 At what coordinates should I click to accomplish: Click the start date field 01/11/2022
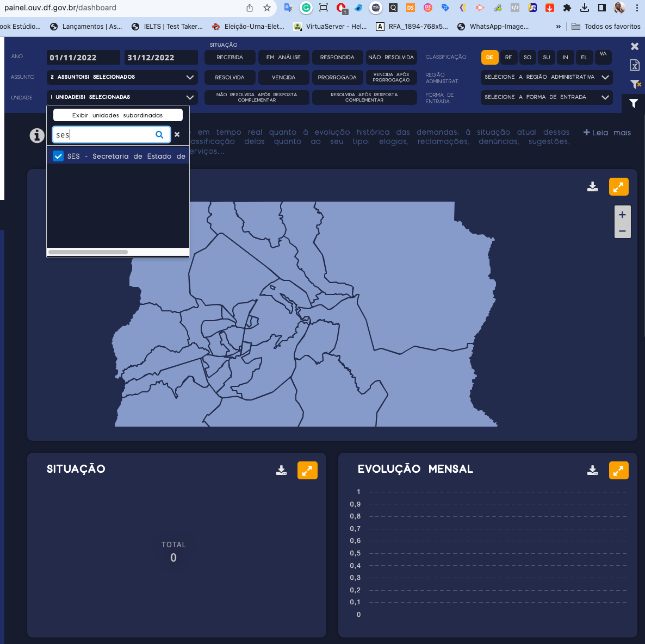pos(83,58)
